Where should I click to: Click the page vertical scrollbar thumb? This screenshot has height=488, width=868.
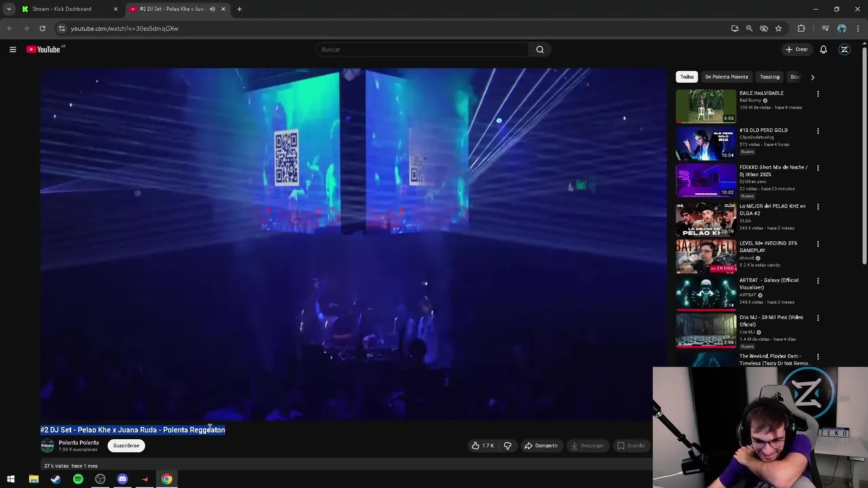point(864,156)
